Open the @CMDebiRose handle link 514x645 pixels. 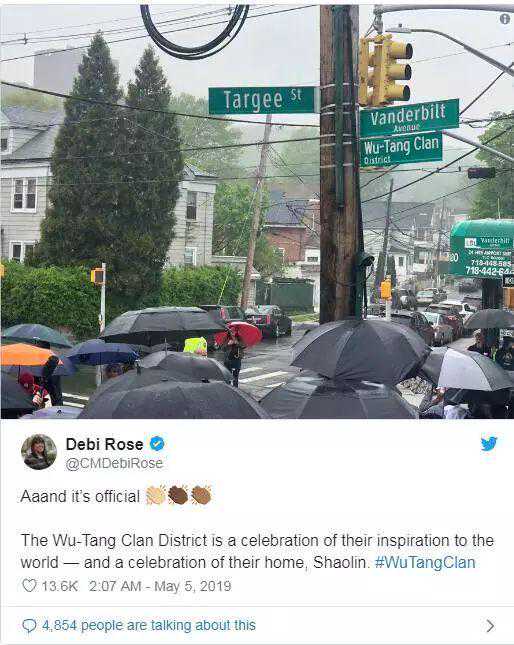tap(114, 464)
